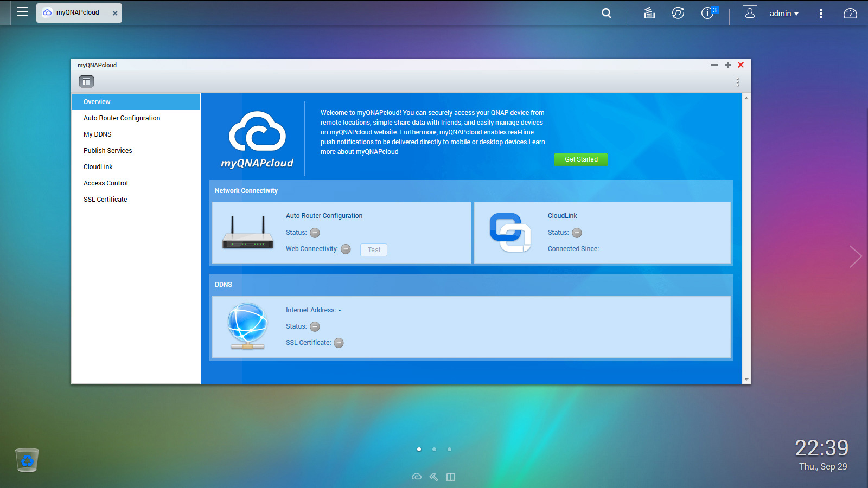Click the scrollbar up arrow in myQNAPcloud
This screenshot has height=488, width=868.
[746, 98]
